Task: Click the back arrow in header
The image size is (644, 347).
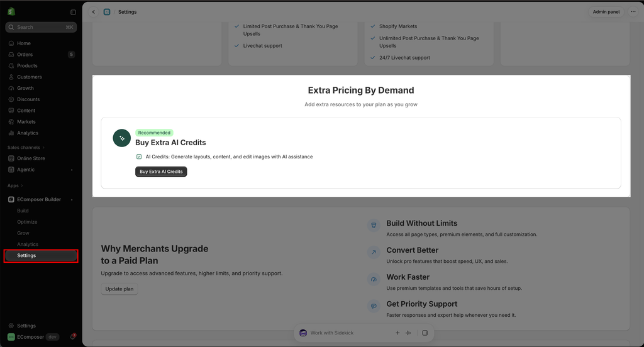Action: tap(94, 12)
